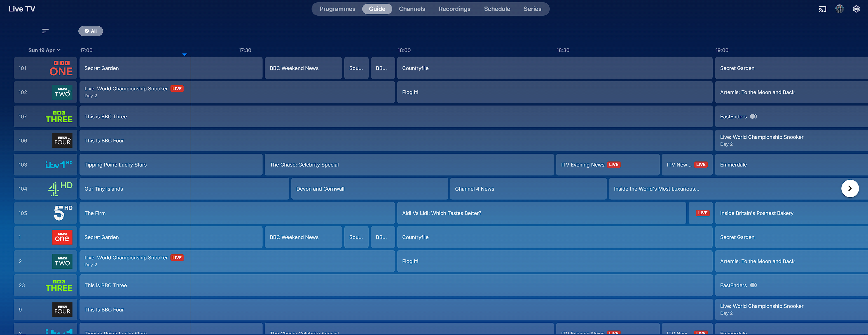
Task: Select the Channel 5 HD logo
Action: (63, 213)
